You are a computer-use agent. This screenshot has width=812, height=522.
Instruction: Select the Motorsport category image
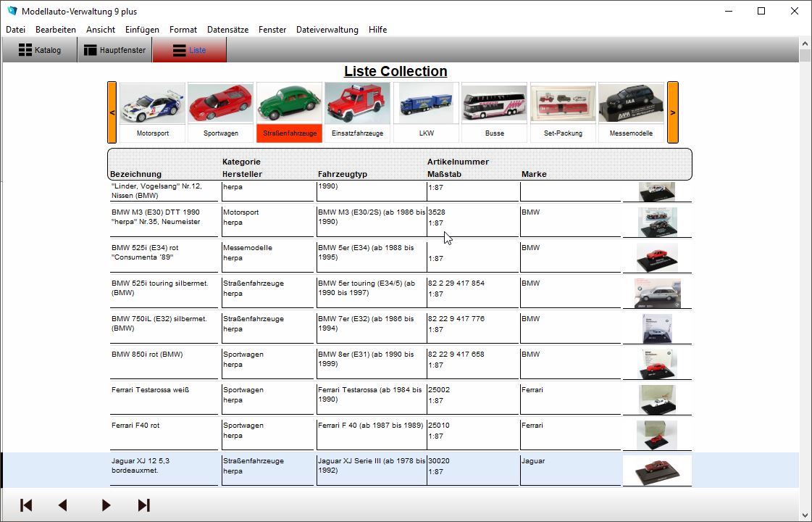[152, 104]
